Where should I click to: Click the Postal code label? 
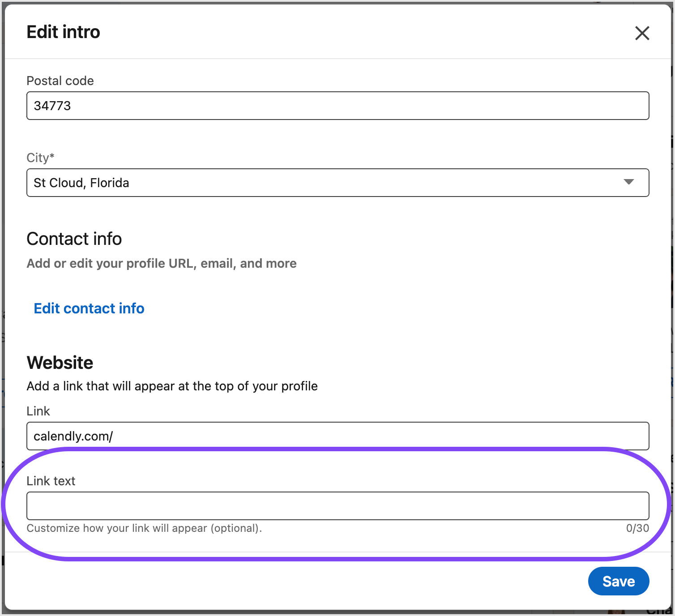[60, 81]
